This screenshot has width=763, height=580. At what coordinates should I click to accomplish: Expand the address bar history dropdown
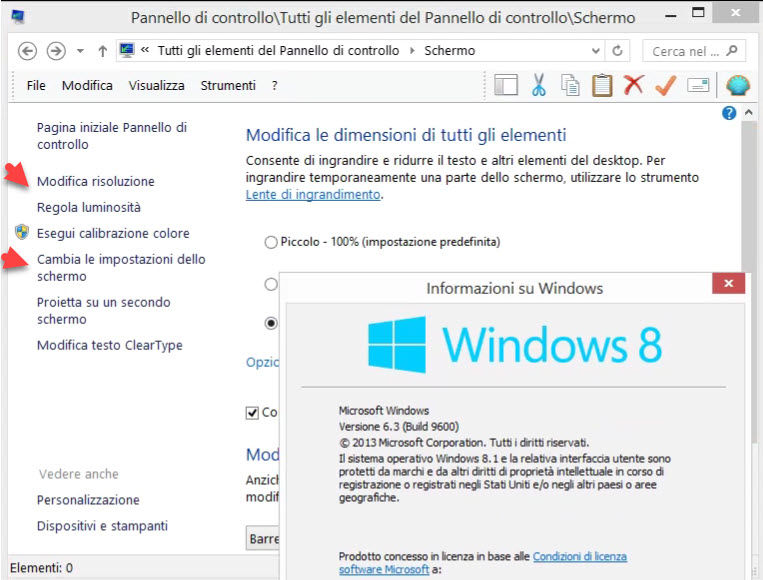pyautogui.click(x=595, y=51)
